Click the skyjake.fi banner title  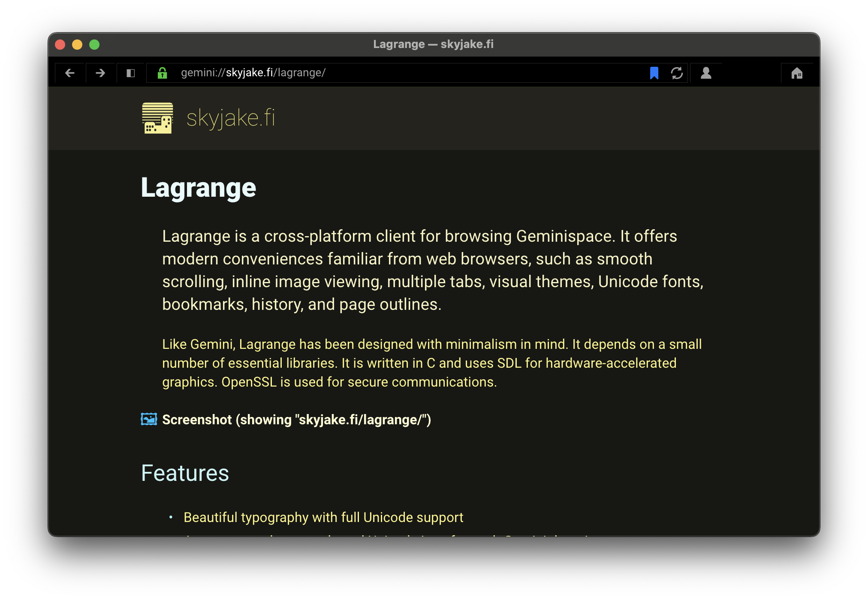(231, 118)
